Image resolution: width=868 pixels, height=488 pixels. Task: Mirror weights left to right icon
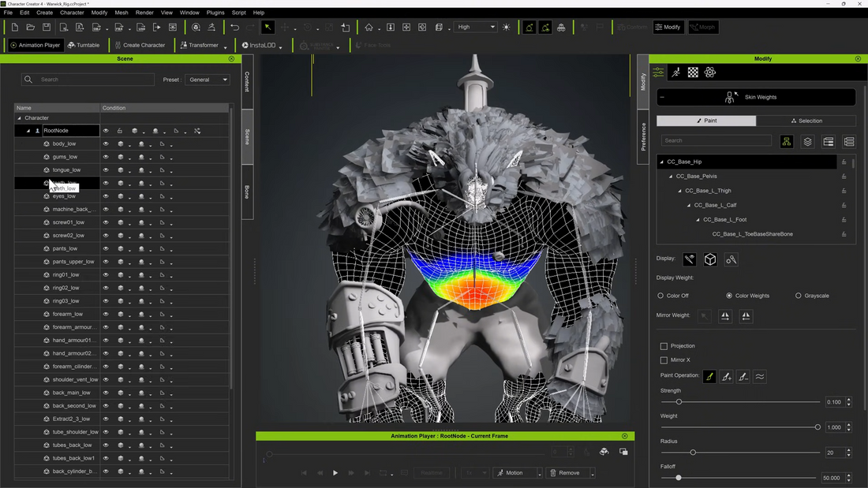tap(725, 316)
